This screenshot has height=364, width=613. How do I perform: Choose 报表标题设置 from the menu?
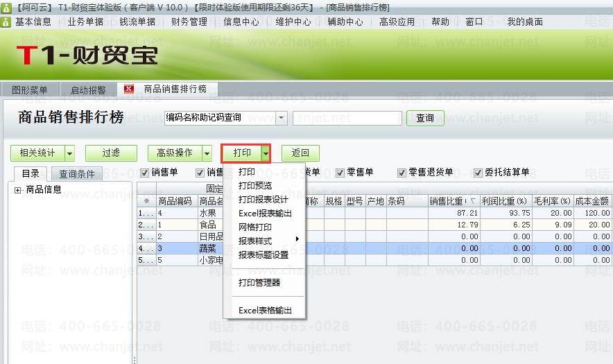click(264, 255)
